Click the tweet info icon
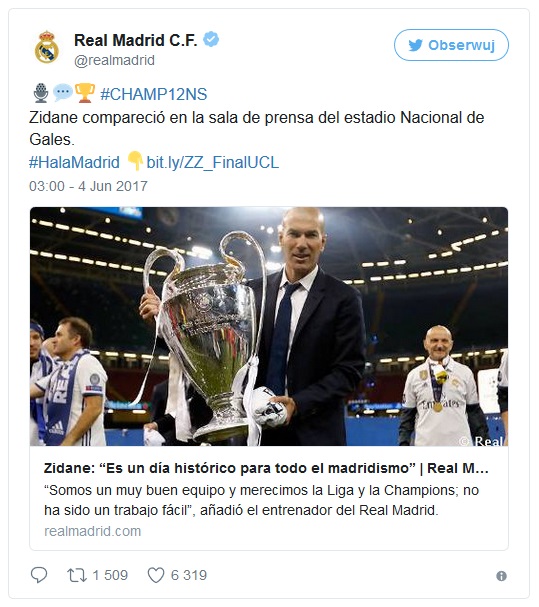This screenshot has width=539, height=607. pos(501,576)
